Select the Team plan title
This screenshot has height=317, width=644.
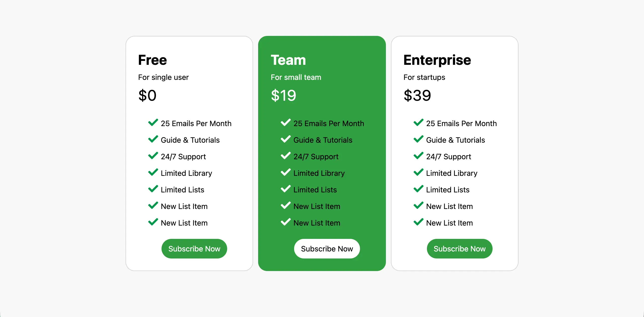coord(288,60)
